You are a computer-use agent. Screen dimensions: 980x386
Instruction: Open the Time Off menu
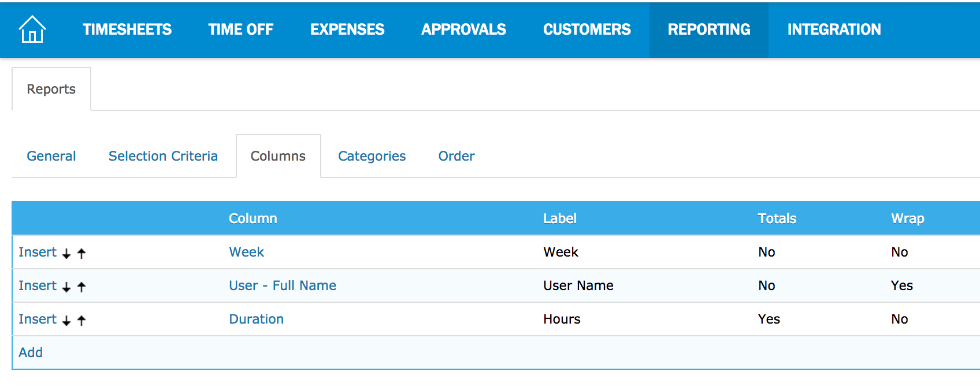240,29
